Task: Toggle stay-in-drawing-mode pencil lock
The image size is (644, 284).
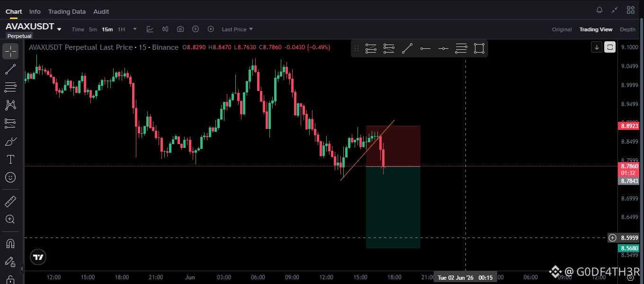Action: pyautogui.click(x=10, y=261)
